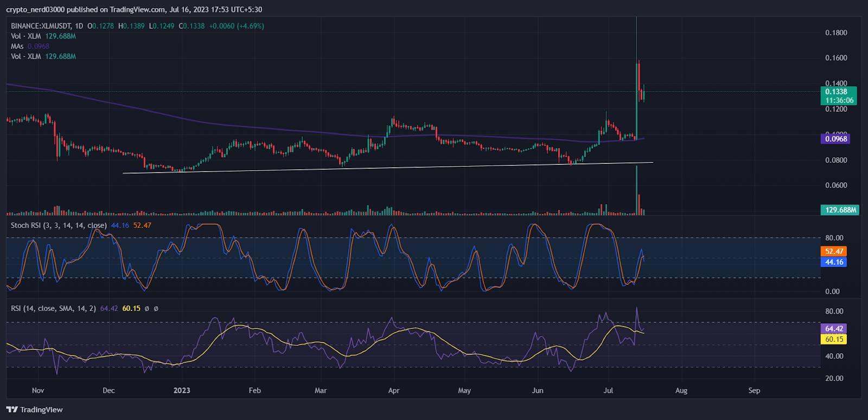Click the purple MA price tag 0.0968
The height and width of the screenshot is (420, 868).
coord(836,139)
